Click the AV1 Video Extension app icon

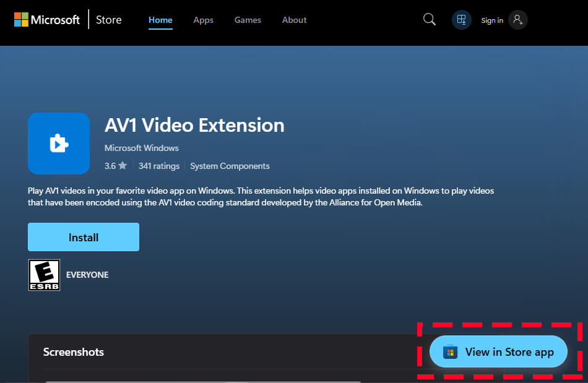(59, 144)
